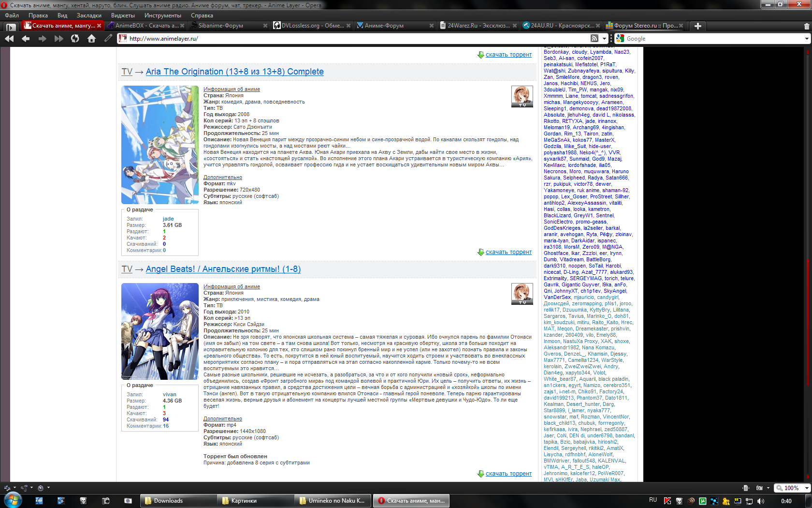812x508 pixels.
Task: Open the Файл menu
Action: pyautogui.click(x=12, y=15)
